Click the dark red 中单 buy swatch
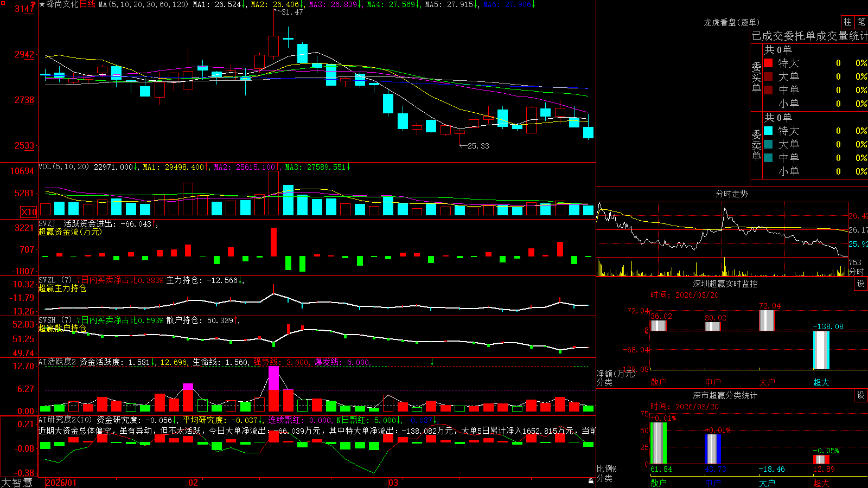The width and height of the screenshot is (868, 488). pyautogui.click(x=768, y=90)
